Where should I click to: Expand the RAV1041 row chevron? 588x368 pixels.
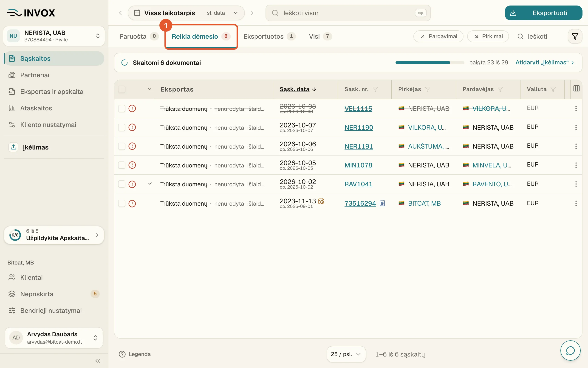click(x=150, y=184)
